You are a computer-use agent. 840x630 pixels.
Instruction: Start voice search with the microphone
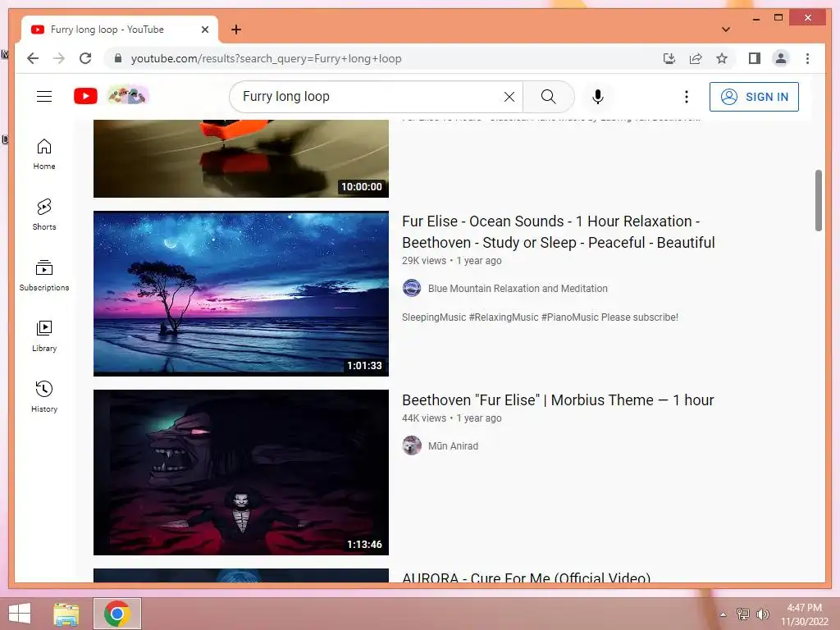tap(598, 97)
